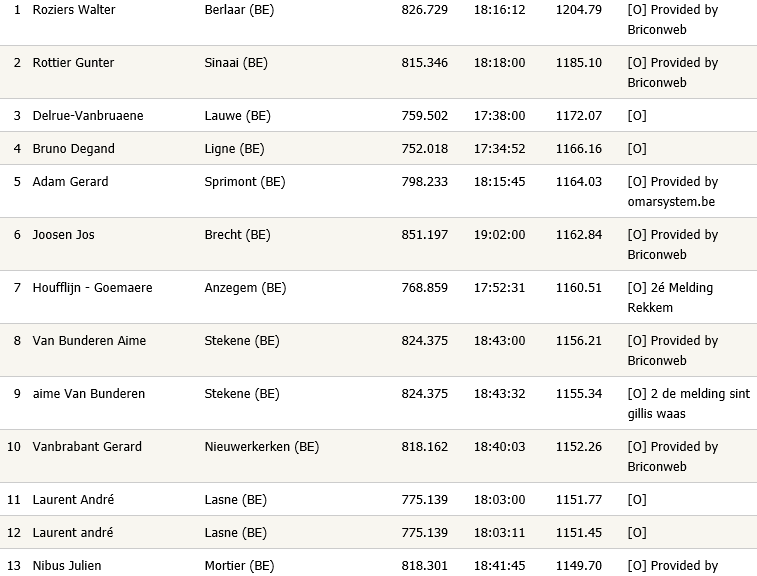Open the Houfflijn - Goemaere entry

click(x=93, y=288)
